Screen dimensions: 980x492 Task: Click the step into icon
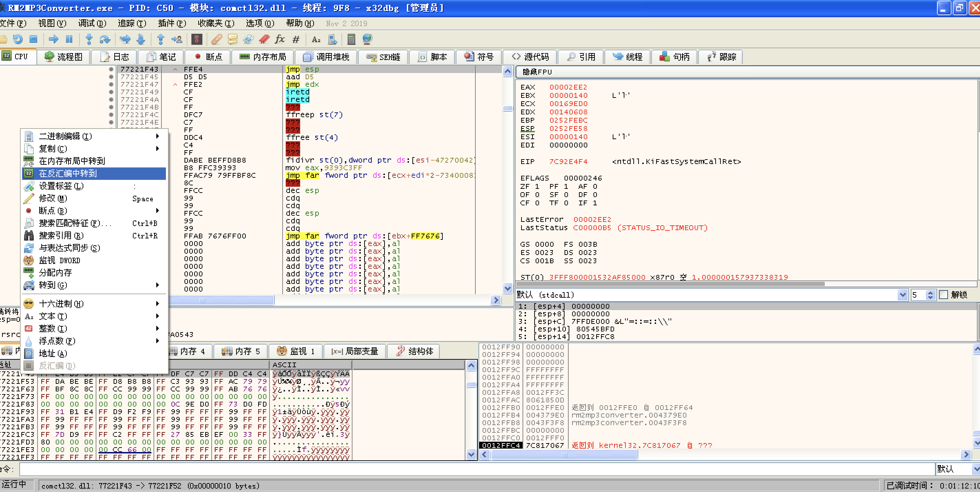point(89,39)
